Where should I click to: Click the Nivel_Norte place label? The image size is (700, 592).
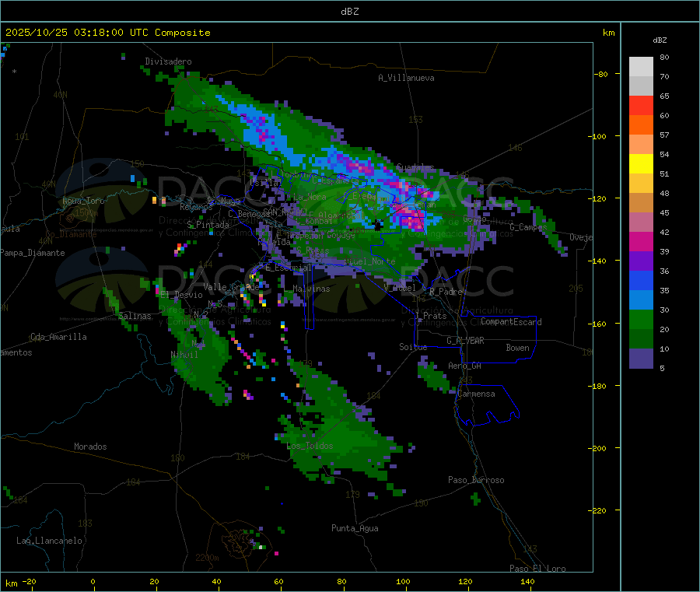(x=369, y=261)
